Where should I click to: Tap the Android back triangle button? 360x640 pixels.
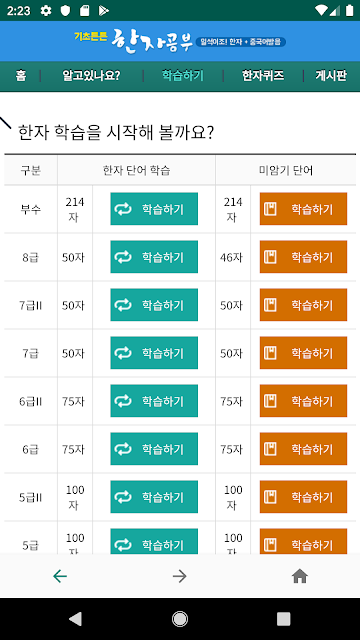coord(75,619)
